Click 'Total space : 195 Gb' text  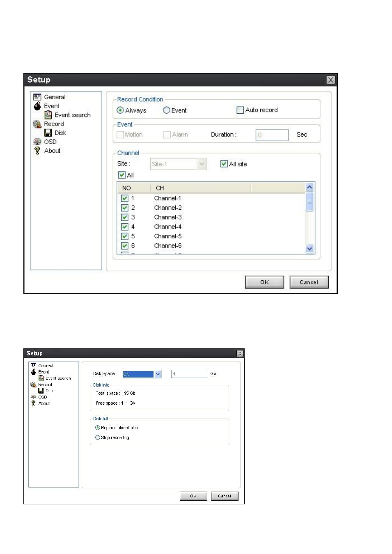tap(116, 393)
